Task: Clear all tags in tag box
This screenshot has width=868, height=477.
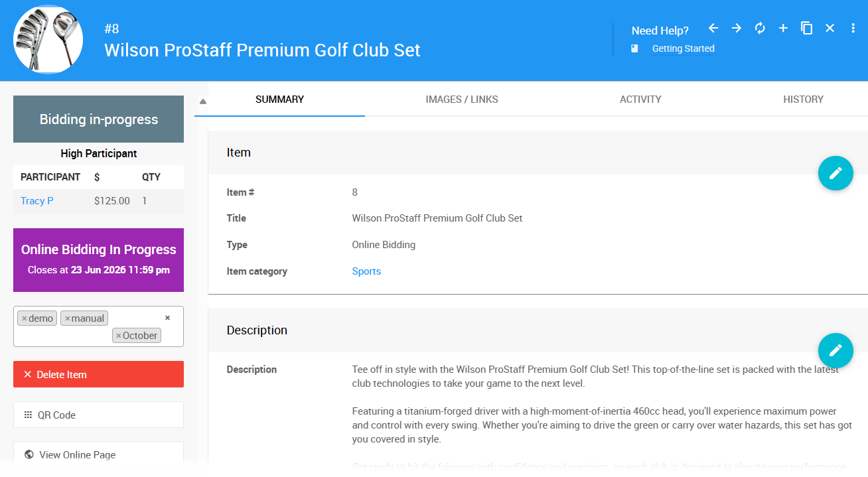Action: pos(167,318)
